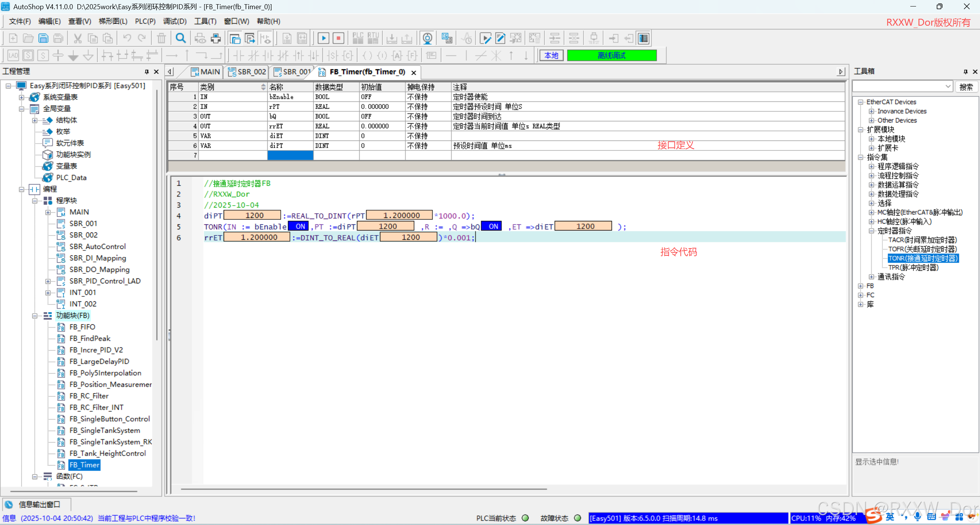Pin the 工程管理 panel
980x525 pixels.
click(147, 72)
